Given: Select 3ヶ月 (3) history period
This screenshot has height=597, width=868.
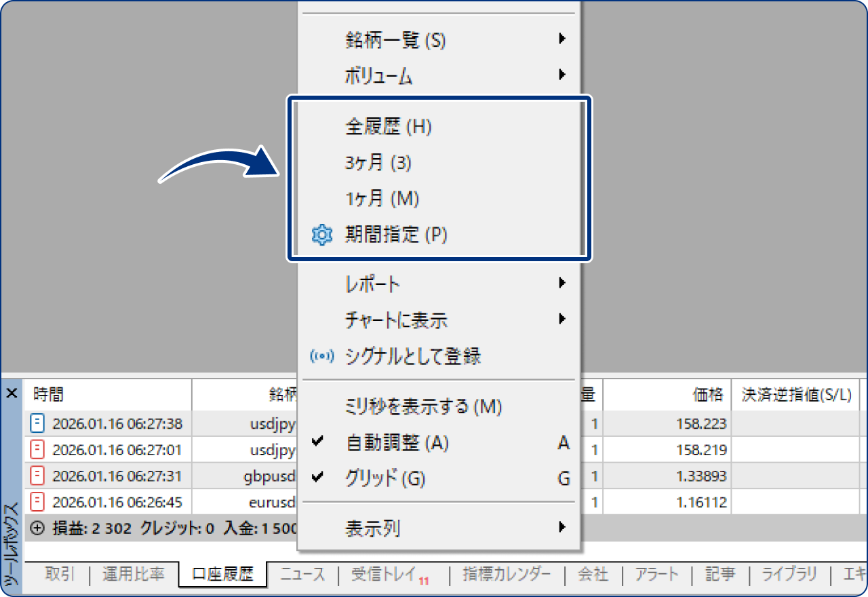Looking at the screenshot, I should [376, 163].
